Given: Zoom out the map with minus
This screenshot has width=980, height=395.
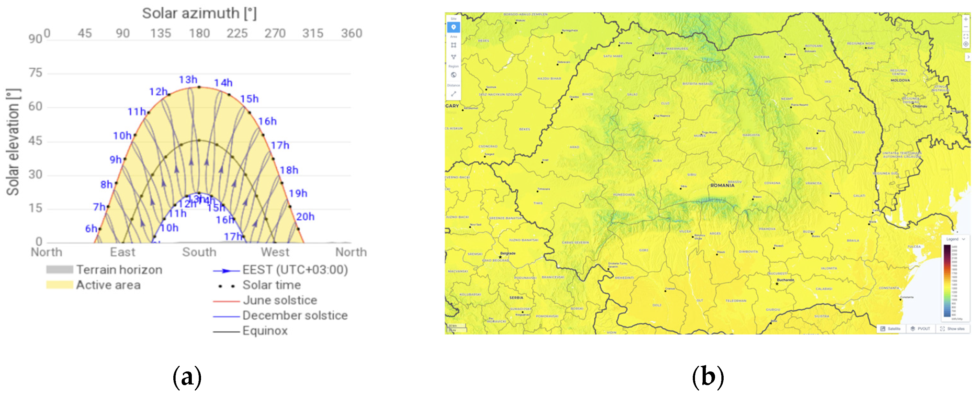Looking at the screenshot, I should [966, 27].
